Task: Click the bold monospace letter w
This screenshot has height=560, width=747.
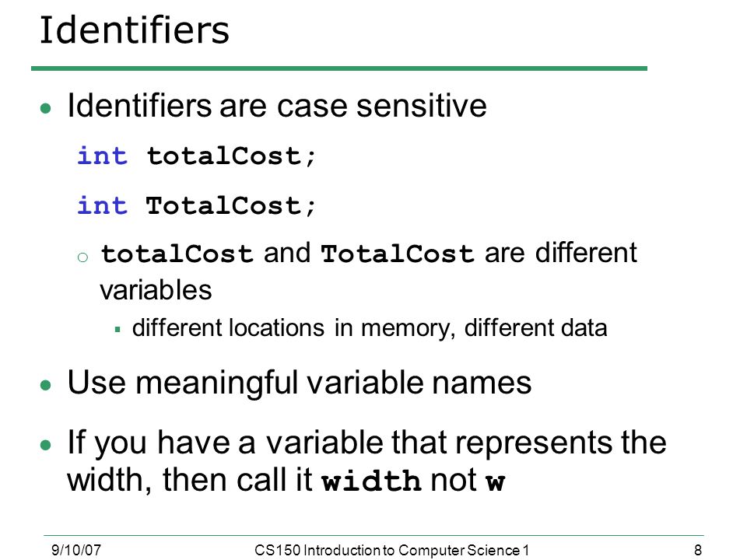Action: 495,482
